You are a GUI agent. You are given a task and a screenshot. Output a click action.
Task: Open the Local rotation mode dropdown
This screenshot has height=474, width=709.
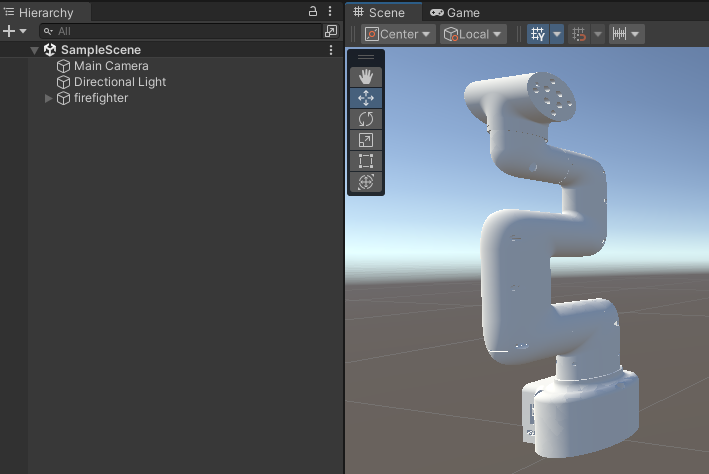(473, 34)
